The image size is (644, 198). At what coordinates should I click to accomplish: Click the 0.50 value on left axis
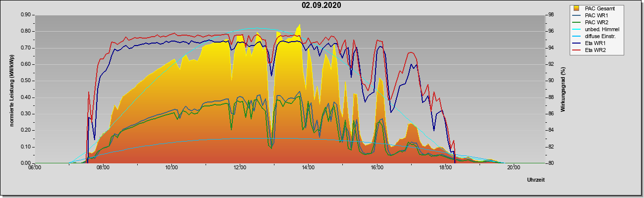pyautogui.click(x=26, y=81)
